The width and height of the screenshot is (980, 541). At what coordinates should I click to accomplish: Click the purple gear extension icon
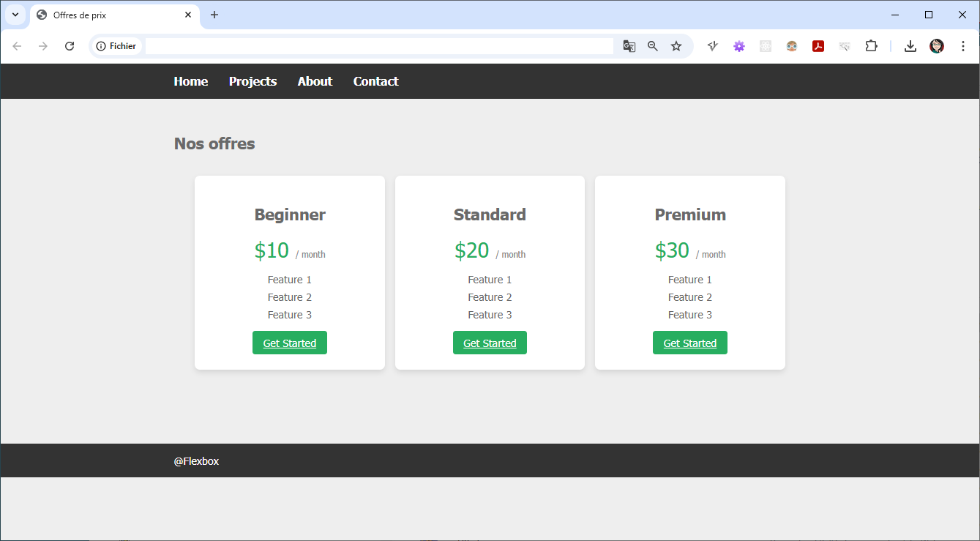[739, 46]
